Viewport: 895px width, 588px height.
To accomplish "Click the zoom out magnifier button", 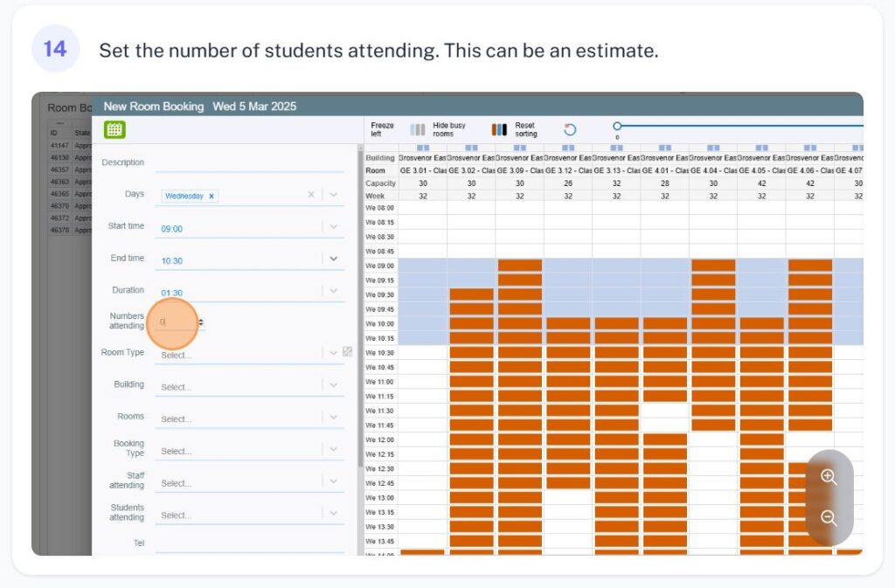I will point(829,518).
